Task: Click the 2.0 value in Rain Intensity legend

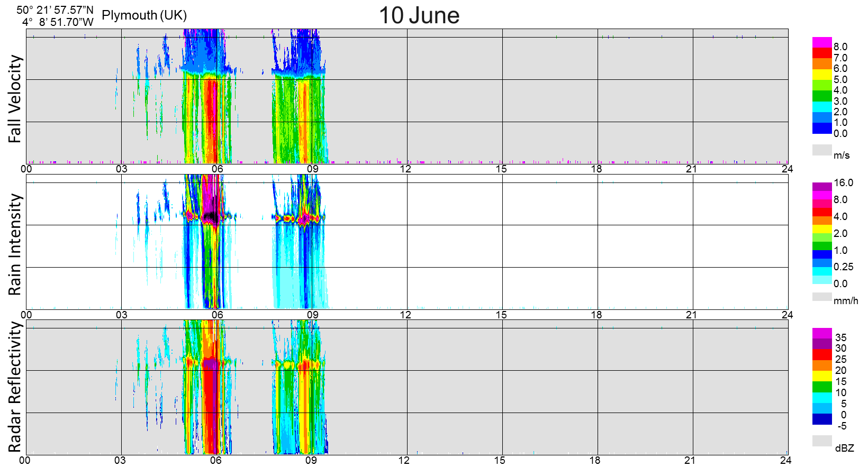Action: click(x=840, y=233)
